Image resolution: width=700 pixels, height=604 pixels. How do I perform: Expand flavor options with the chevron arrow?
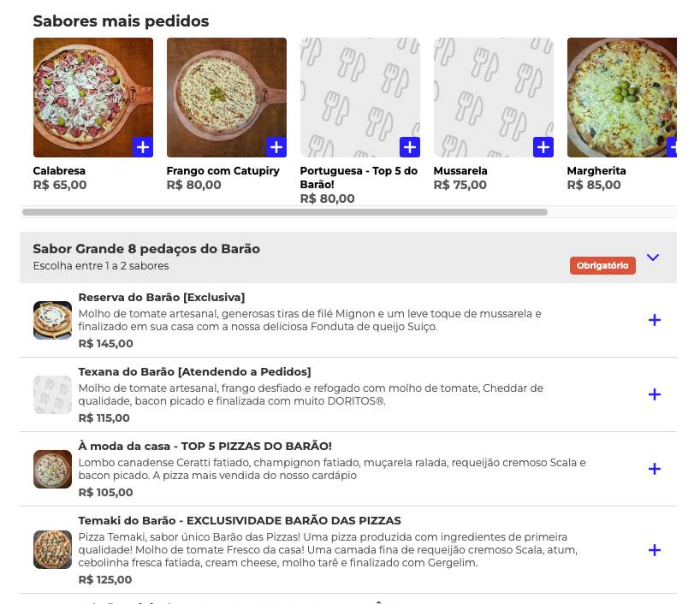653,258
